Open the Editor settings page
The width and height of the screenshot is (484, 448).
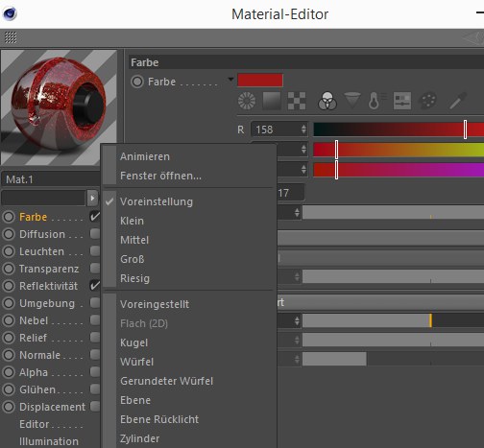click(x=35, y=424)
